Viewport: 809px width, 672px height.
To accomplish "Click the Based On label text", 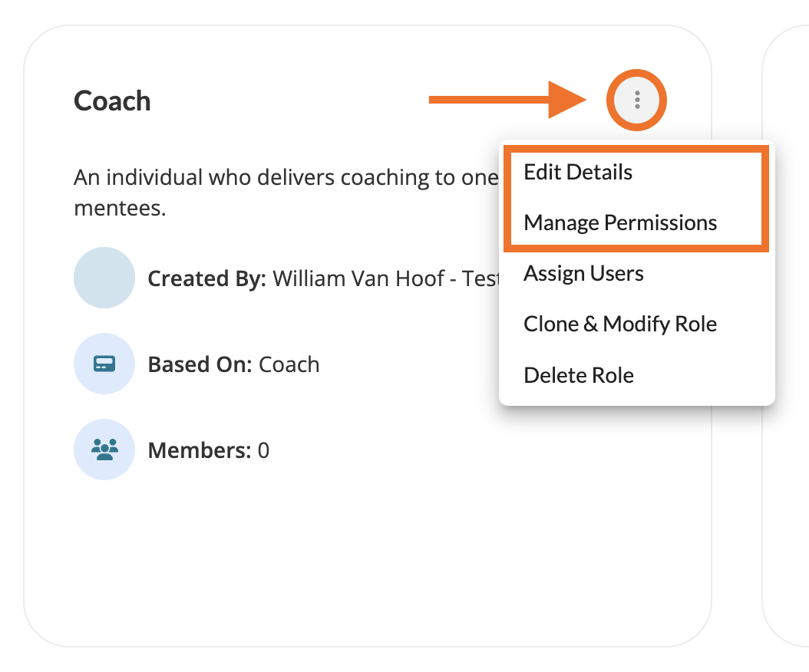I will tap(200, 364).
